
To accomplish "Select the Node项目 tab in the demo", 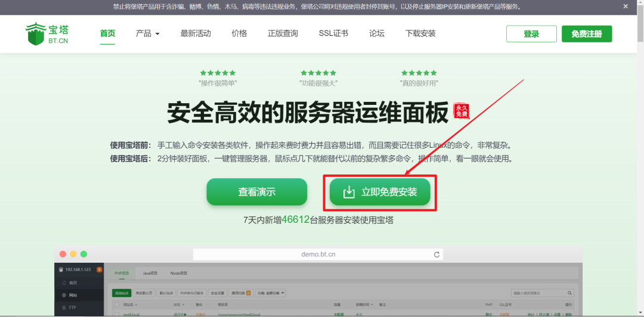I will (x=179, y=273).
